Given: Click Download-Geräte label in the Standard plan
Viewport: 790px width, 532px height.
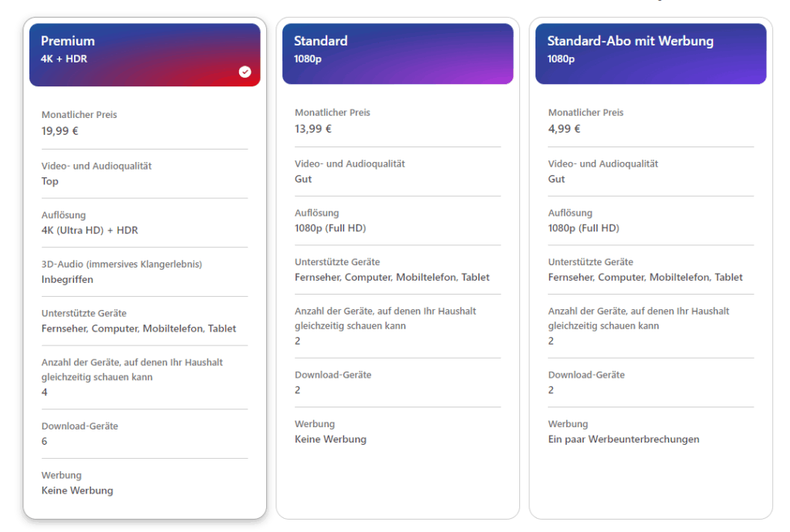Looking at the screenshot, I should [x=333, y=375].
